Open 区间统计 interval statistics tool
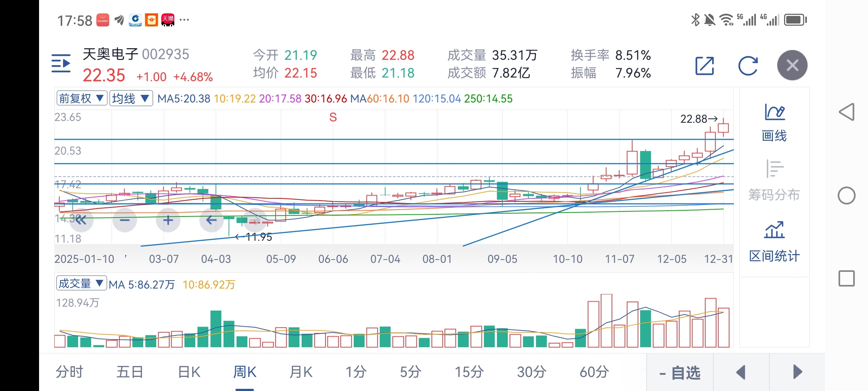The height and width of the screenshot is (391, 868). pyautogui.click(x=774, y=242)
